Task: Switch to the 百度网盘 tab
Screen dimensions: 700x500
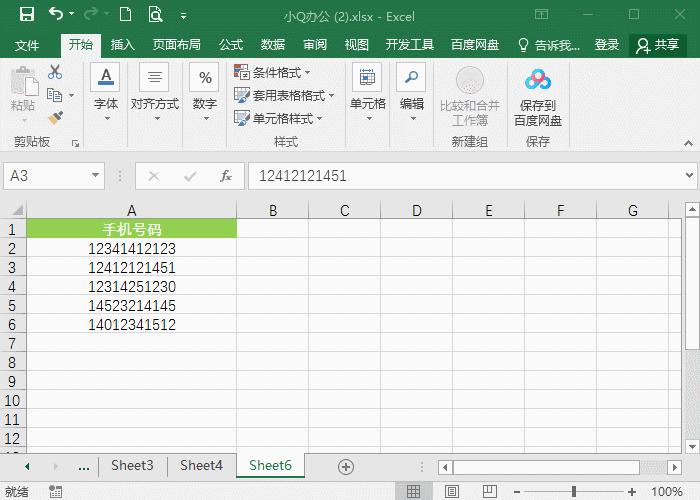Action: point(475,45)
